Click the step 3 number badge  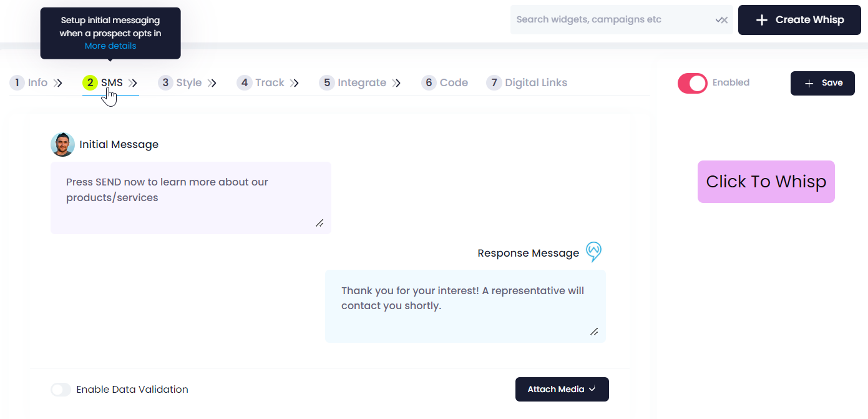click(165, 82)
